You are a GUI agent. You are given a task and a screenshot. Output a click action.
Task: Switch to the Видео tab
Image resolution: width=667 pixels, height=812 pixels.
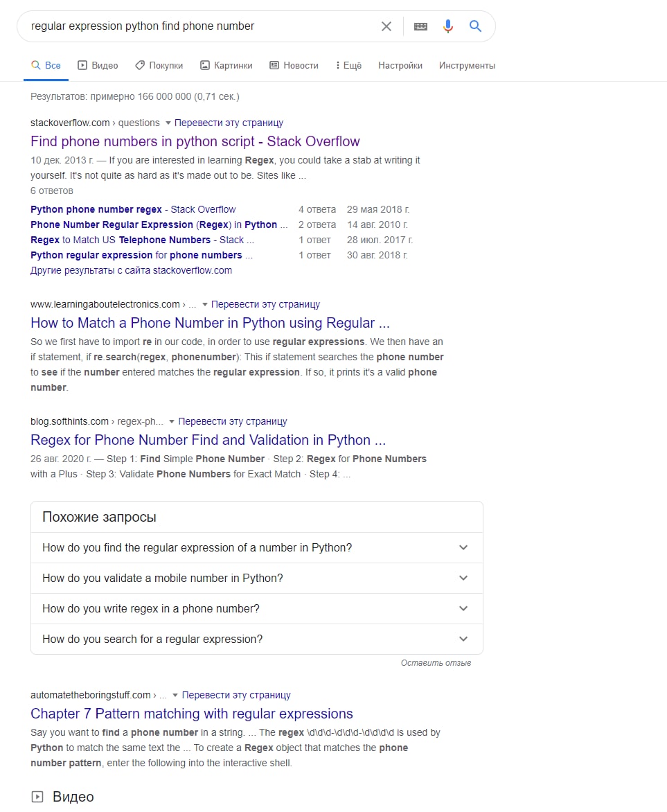[x=98, y=65]
